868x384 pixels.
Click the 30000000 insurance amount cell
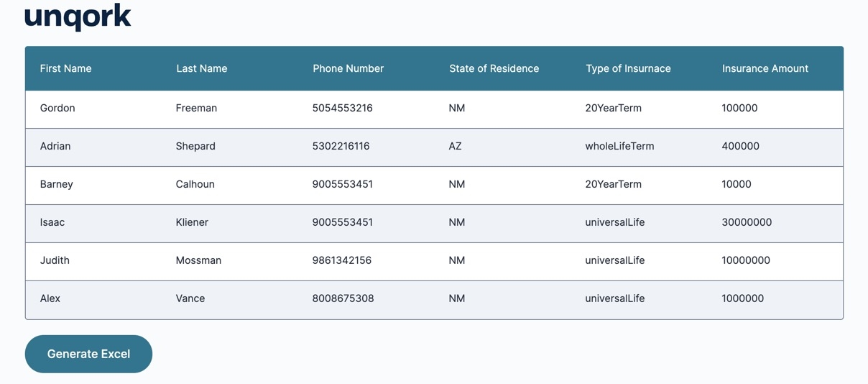pyautogui.click(x=747, y=222)
